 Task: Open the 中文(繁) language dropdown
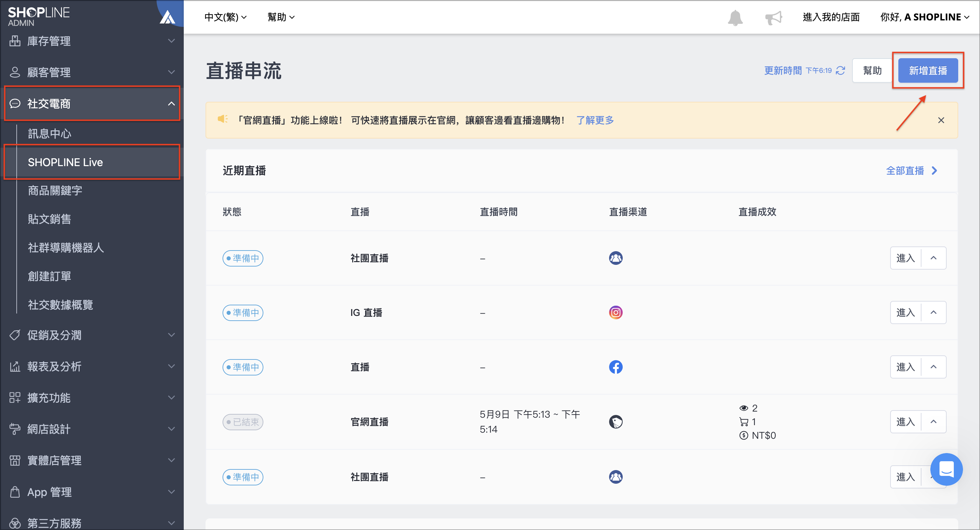click(225, 17)
